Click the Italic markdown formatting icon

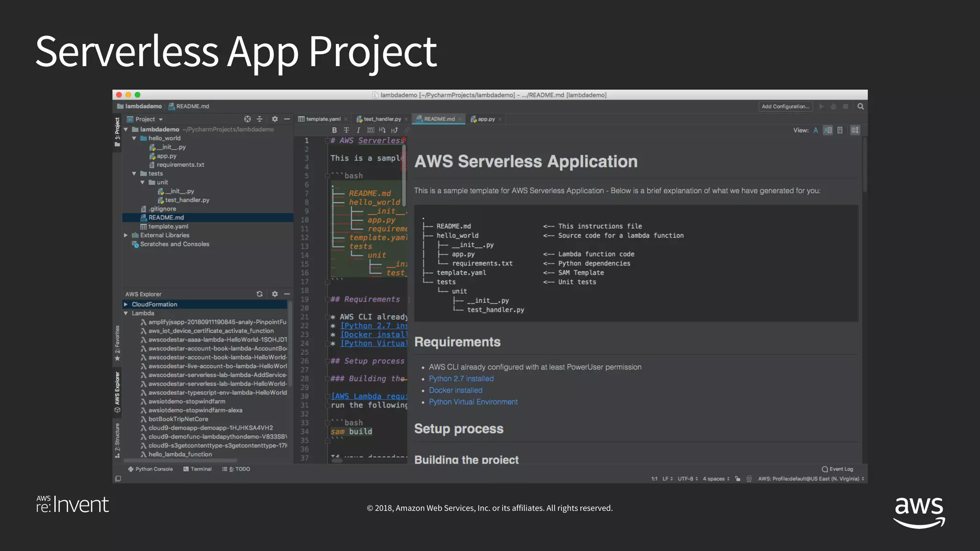[358, 130]
